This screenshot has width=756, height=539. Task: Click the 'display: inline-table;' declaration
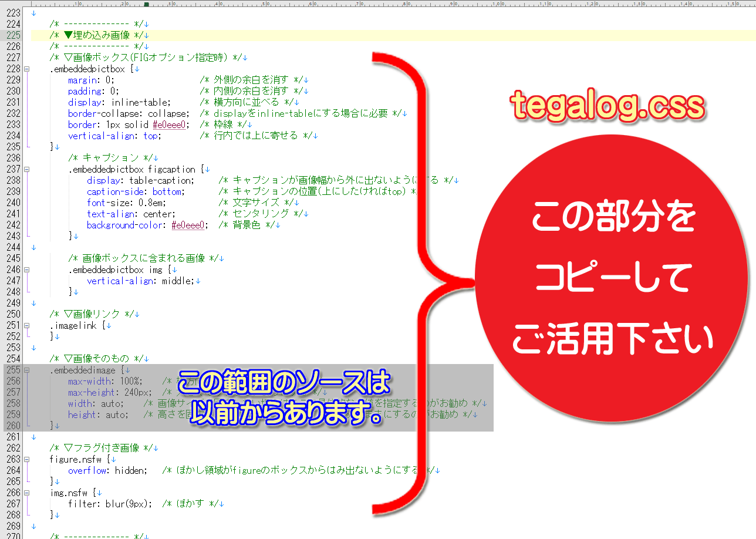[120, 103]
